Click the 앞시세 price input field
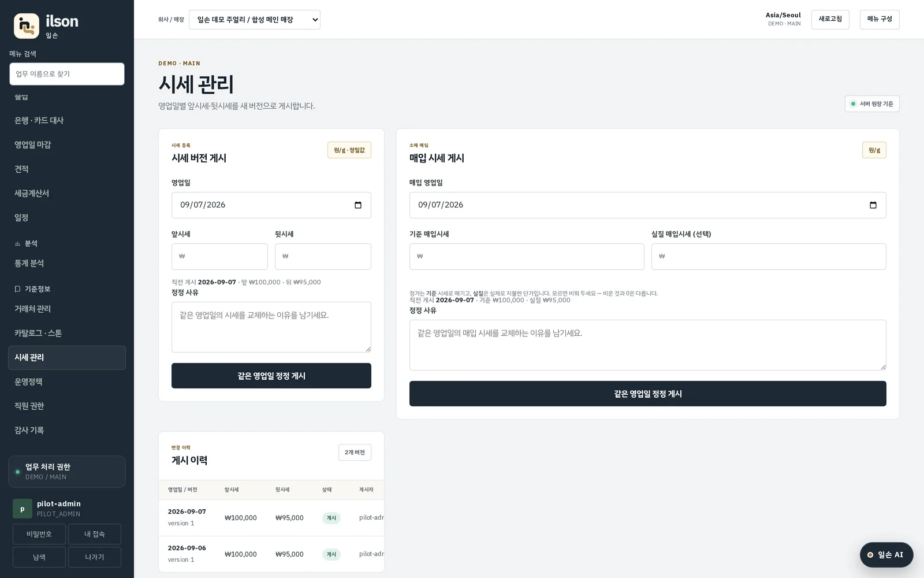This screenshot has width=924, height=578. pyautogui.click(x=219, y=257)
